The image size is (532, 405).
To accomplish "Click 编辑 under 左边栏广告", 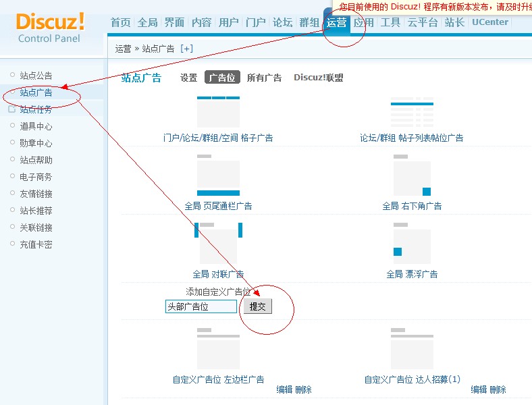I will tap(284, 389).
